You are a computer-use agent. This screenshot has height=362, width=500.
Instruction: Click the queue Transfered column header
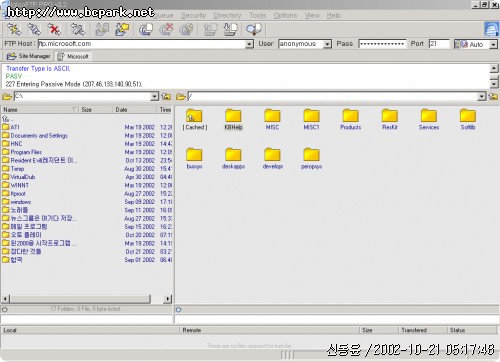(x=422, y=330)
